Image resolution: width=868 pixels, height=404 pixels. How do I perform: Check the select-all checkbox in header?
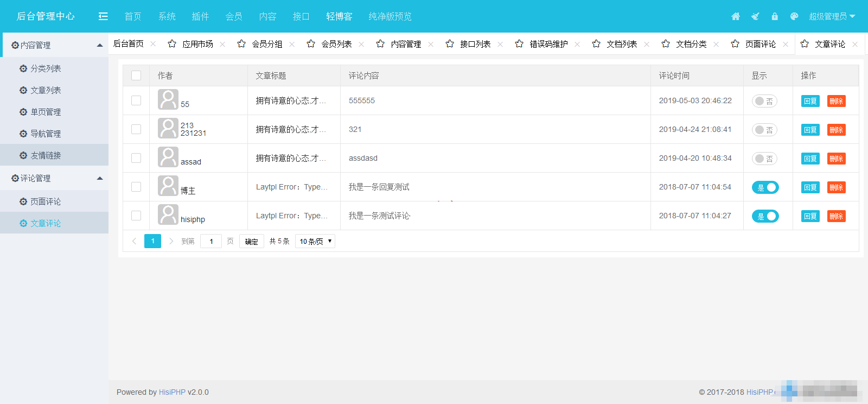[136, 75]
